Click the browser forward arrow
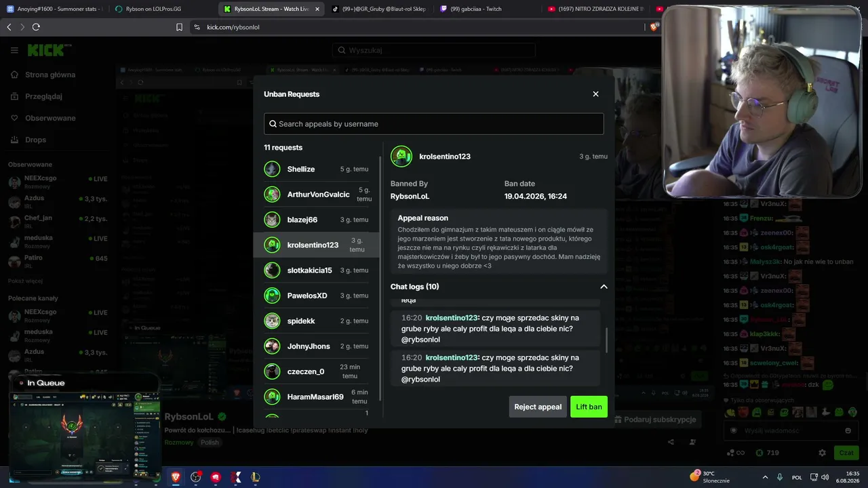The height and width of the screenshot is (488, 868). click(x=22, y=27)
